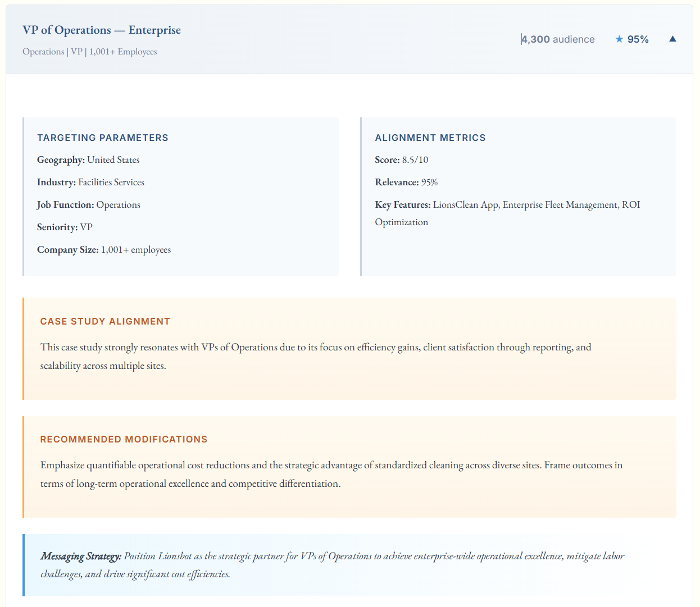Click the Score: 8.5/10 metric
Image resolution: width=700 pixels, height=607 pixels.
point(401,160)
